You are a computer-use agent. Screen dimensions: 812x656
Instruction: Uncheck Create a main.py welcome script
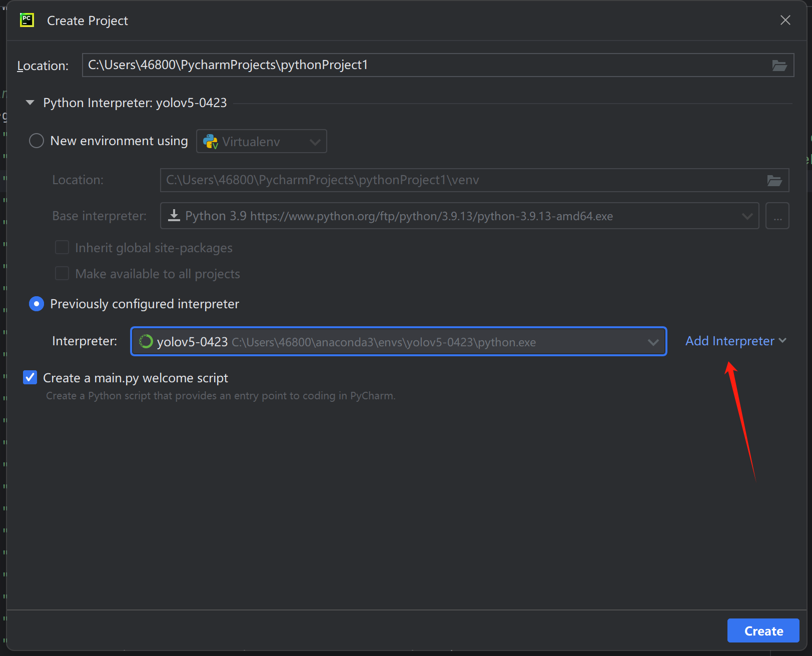(30, 377)
